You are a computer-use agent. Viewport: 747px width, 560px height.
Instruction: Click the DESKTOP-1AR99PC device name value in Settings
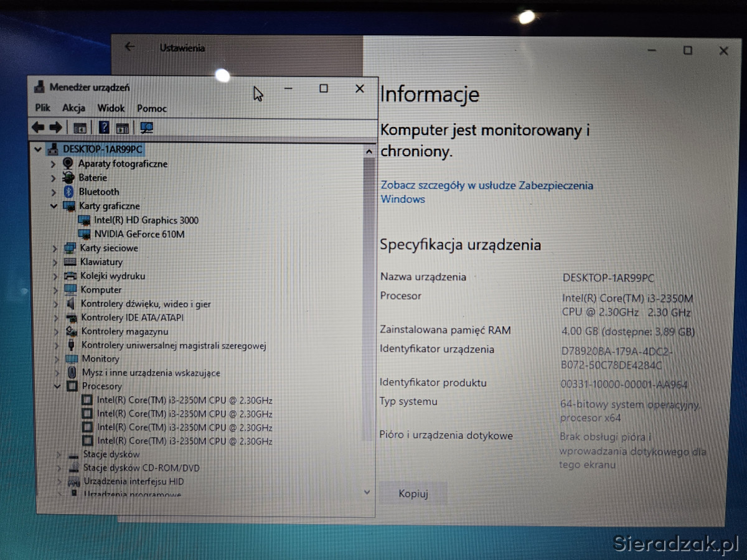point(608,278)
